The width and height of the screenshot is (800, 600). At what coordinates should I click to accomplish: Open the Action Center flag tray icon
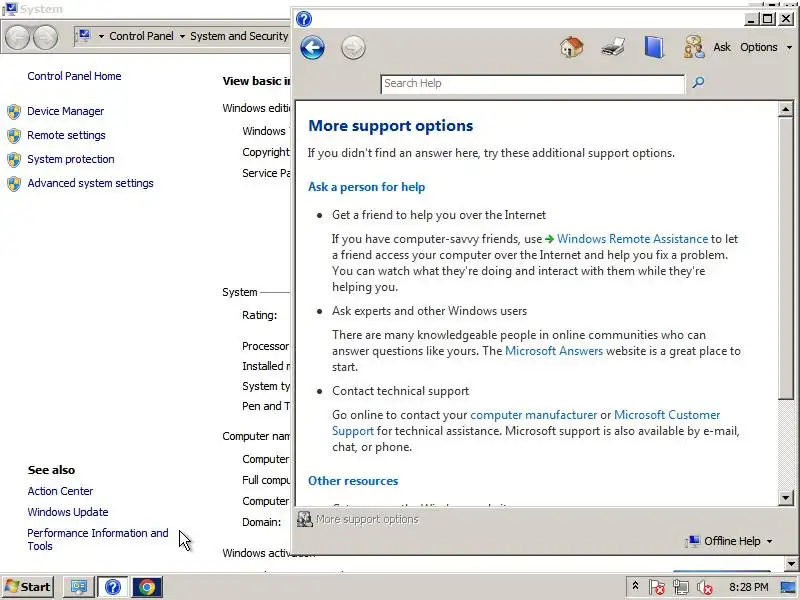tap(657, 587)
